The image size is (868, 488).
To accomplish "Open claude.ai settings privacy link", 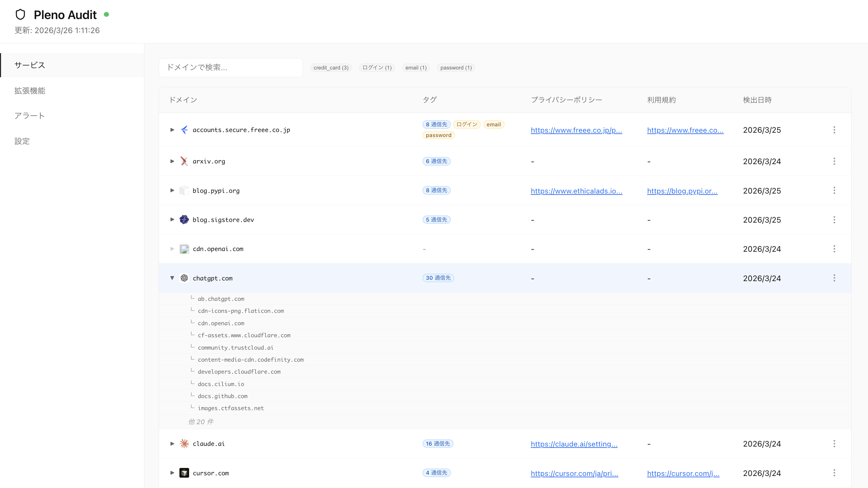I will [574, 444].
